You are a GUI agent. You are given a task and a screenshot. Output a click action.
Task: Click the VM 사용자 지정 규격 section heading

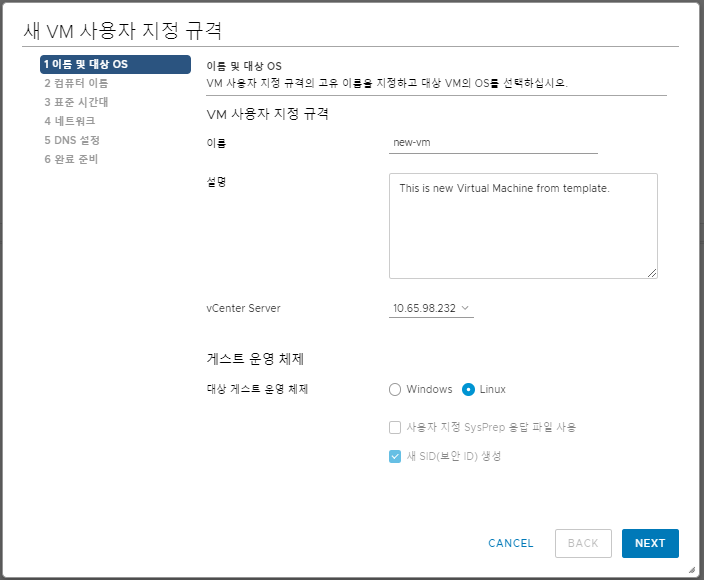click(268, 114)
